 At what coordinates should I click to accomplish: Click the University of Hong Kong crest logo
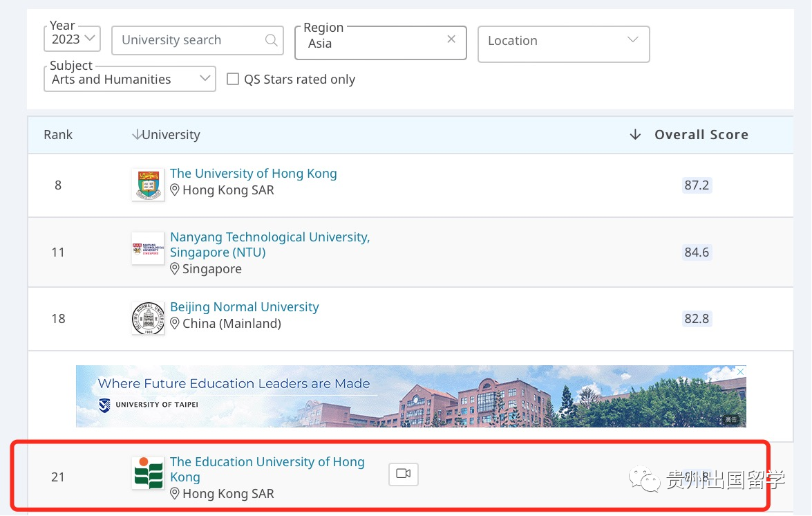coord(148,185)
